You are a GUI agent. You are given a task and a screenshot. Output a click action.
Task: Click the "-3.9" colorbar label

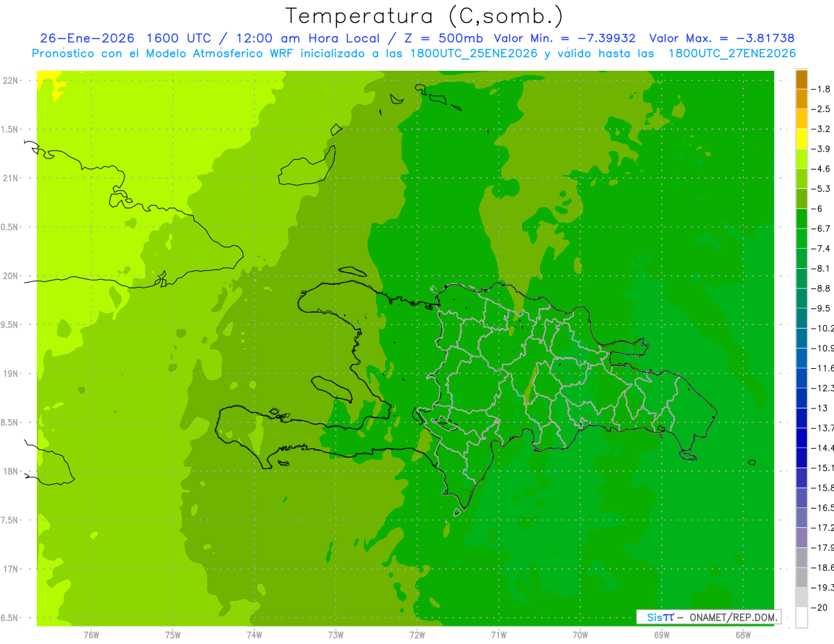822,149
